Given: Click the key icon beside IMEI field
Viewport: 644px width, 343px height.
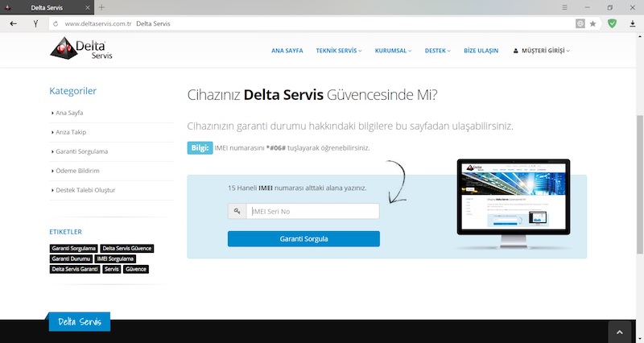Looking at the screenshot, I should click(237, 211).
